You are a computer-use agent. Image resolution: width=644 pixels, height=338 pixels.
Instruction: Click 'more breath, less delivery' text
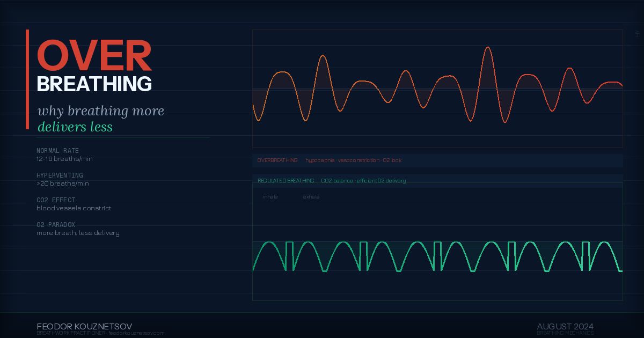tap(78, 233)
